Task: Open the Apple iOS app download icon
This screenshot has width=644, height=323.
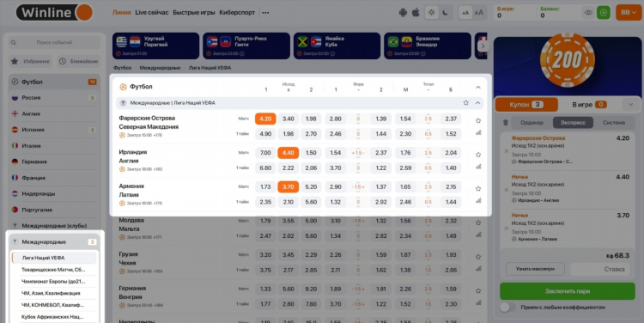Action: 416,13
